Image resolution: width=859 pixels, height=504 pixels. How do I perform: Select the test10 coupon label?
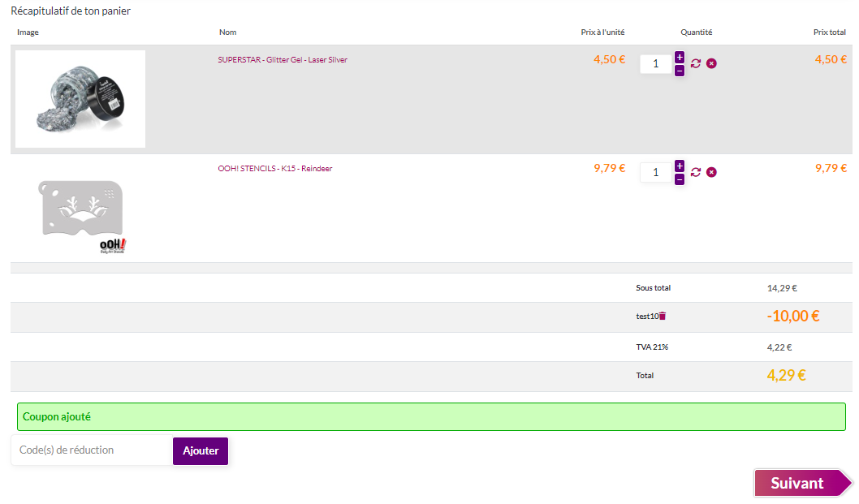[647, 316]
